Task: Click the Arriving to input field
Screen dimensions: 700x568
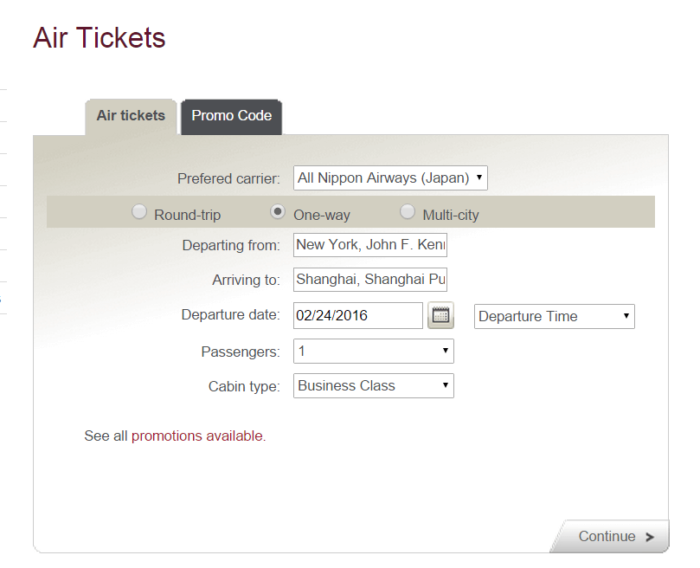Action: [x=370, y=280]
